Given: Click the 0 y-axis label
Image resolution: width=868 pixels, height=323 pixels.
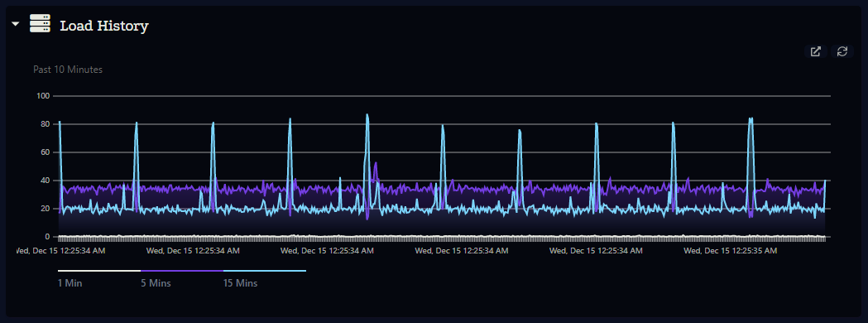Looking at the screenshot, I should point(48,237).
